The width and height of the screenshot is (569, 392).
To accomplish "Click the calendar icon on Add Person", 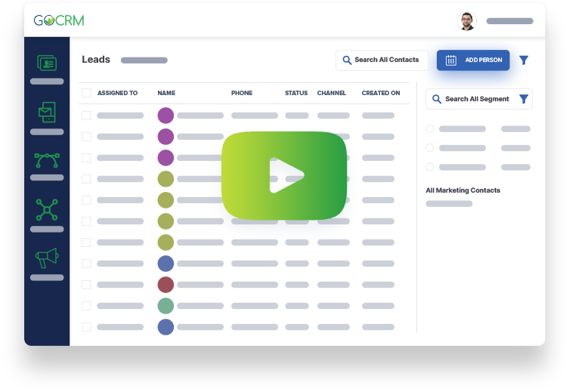I will [x=450, y=60].
